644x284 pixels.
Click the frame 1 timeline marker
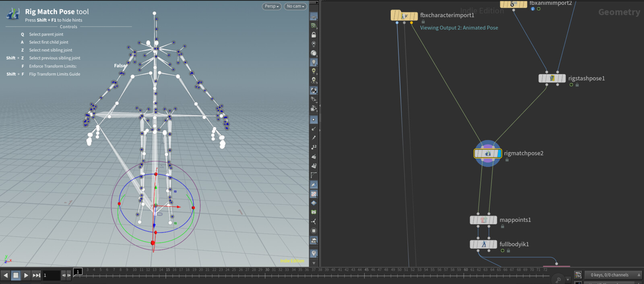(78, 272)
